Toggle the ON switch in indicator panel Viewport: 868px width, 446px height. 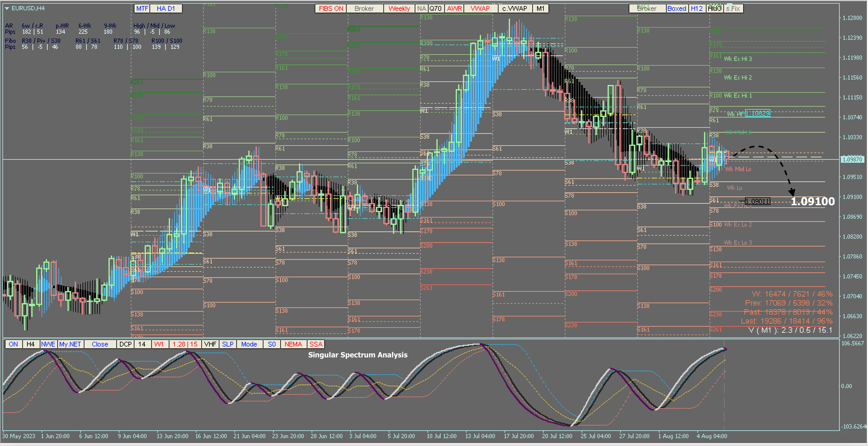coord(14,344)
